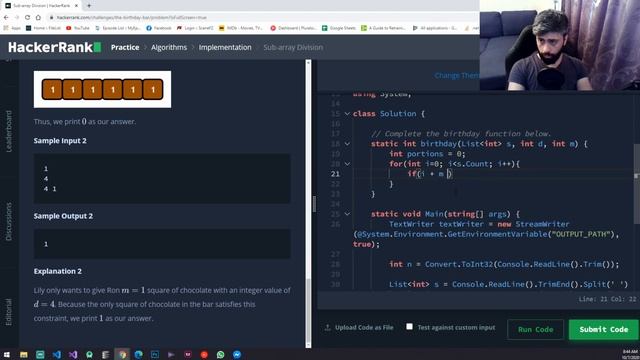This screenshot has height=360, width=640.
Task: Enable Test against custom input checkbox
Action: [x=409, y=327]
